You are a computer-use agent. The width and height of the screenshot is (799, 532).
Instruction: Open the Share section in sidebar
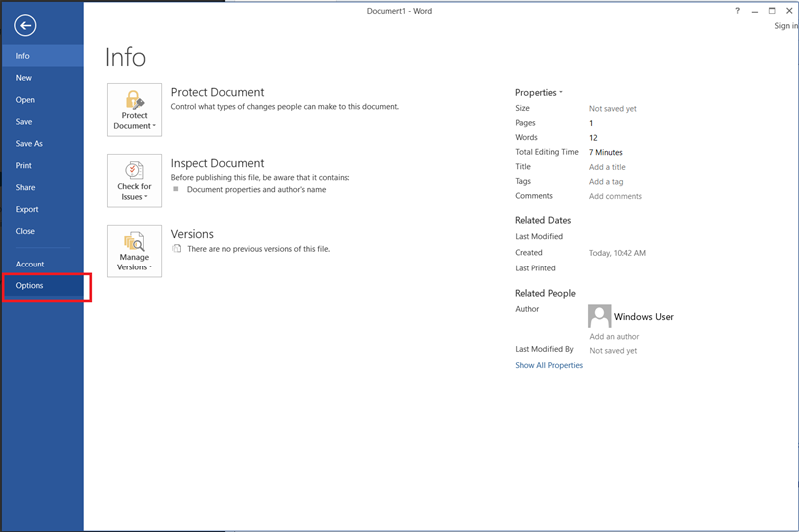(x=25, y=188)
